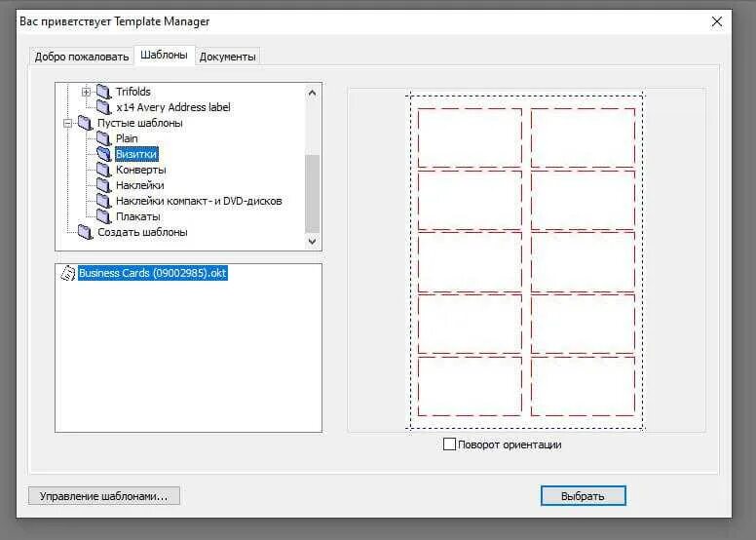This screenshot has width=756, height=540.
Task: Click the Business Cards template file icon
Action: 67,273
